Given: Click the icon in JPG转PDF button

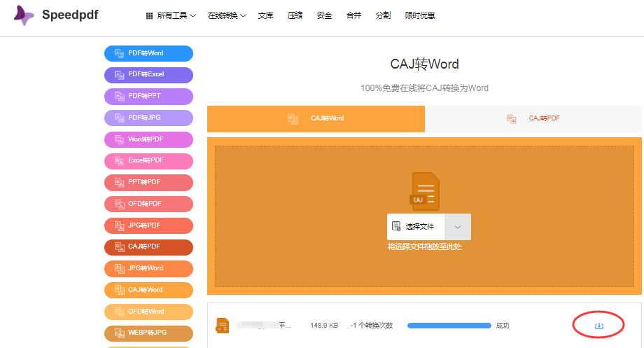Looking at the screenshot, I should (119, 225).
